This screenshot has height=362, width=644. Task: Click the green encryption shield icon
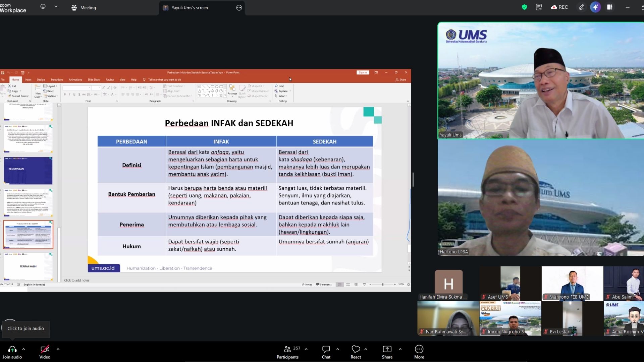point(524,7)
